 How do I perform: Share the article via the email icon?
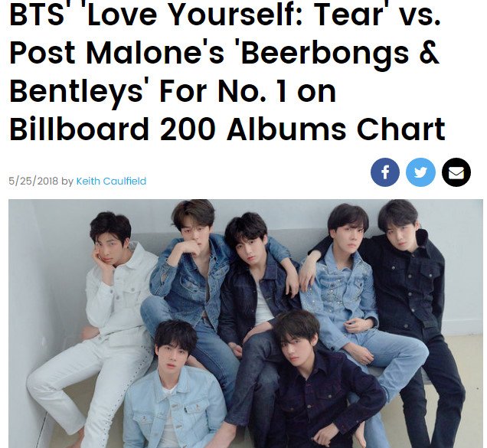(456, 172)
